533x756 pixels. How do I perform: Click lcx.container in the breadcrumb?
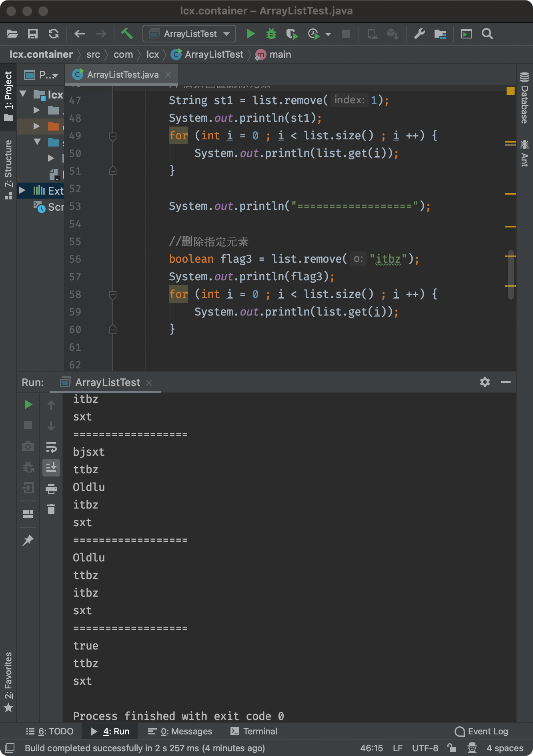point(41,54)
